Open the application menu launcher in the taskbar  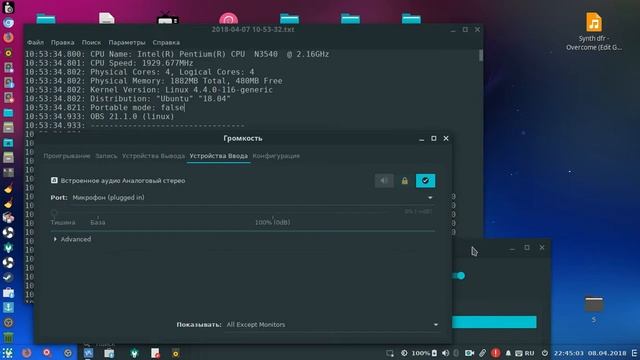click(x=7, y=353)
